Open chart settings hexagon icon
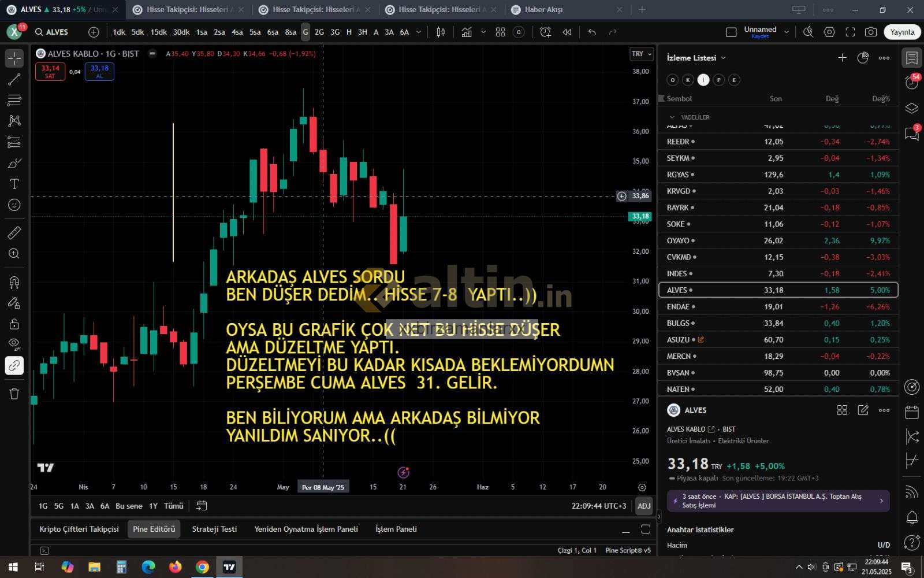The height and width of the screenshot is (578, 924). pyautogui.click(x=829, y=32)
